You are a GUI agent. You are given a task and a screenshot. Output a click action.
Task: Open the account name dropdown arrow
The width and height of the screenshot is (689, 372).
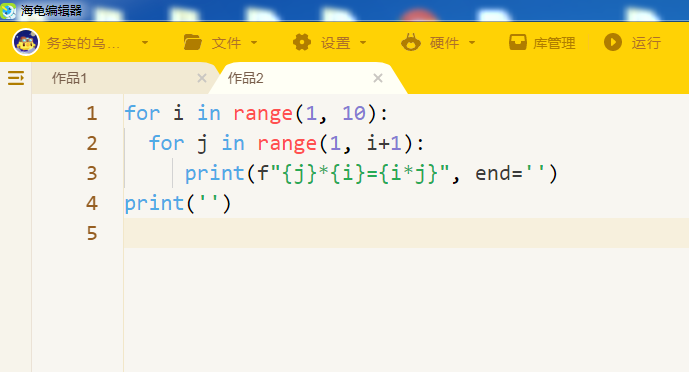tap(145, 43)
